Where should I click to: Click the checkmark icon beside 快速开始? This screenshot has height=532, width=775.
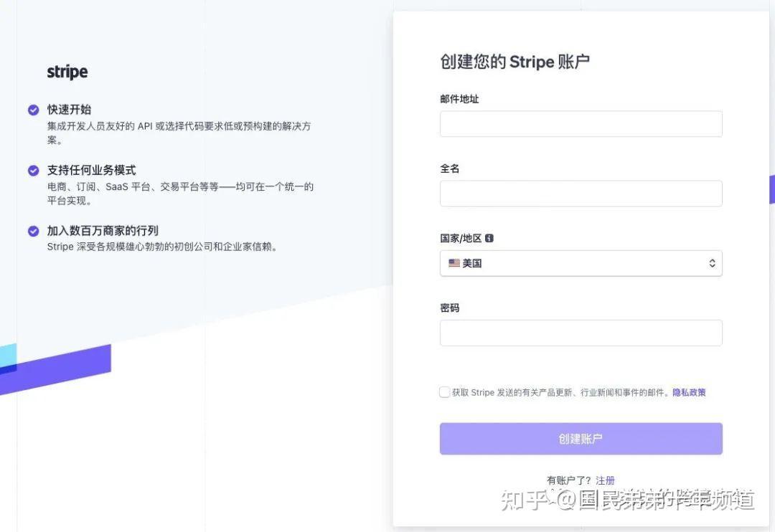pos(33,109)
